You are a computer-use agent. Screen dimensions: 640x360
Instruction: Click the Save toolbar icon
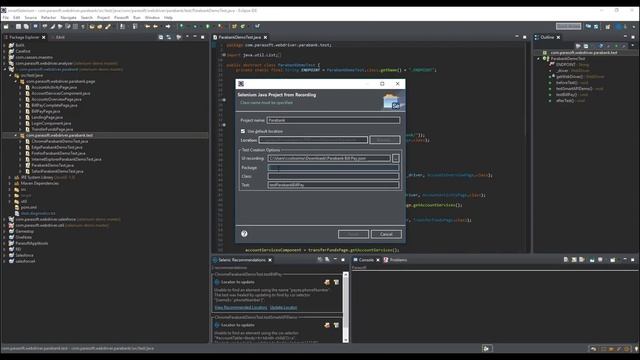pos(18,27)
